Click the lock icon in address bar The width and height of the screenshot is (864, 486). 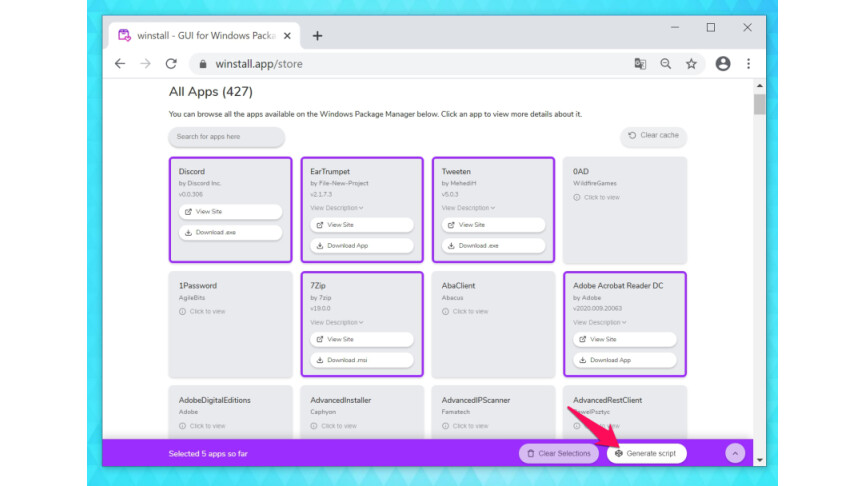(203, 64)
